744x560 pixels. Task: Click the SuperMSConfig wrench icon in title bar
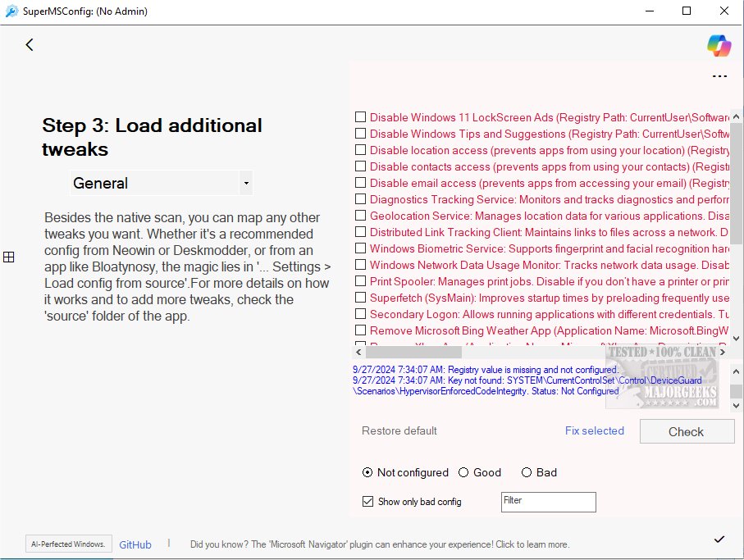[x=11, y=11]
